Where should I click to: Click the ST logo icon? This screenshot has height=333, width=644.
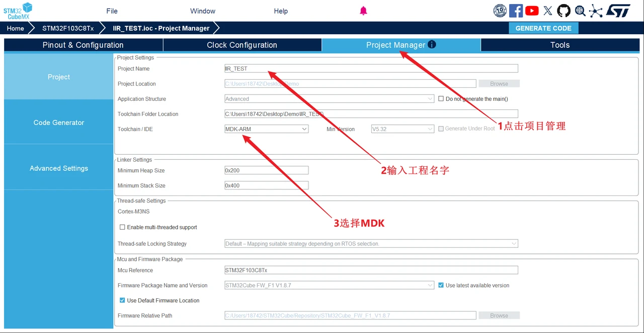click(x=618, y=11)
